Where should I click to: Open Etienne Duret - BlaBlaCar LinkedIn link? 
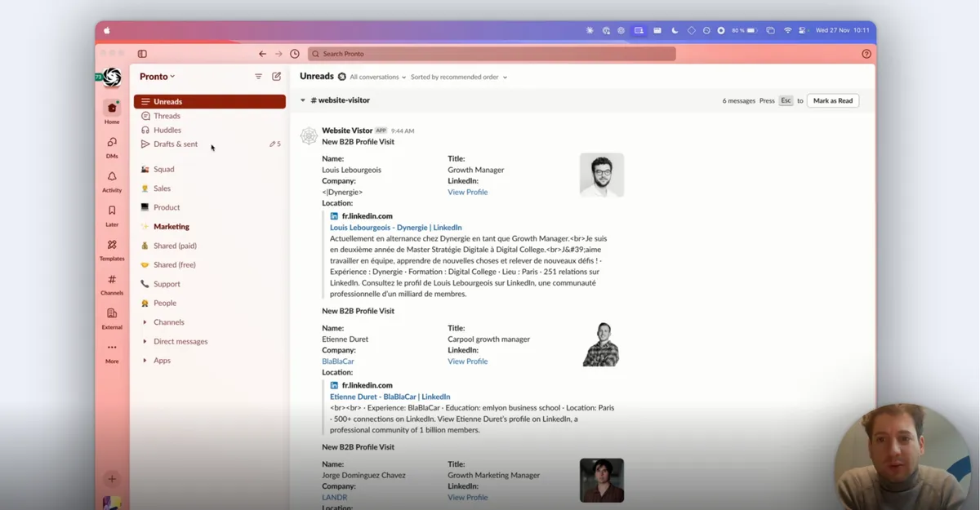point(390,397)
